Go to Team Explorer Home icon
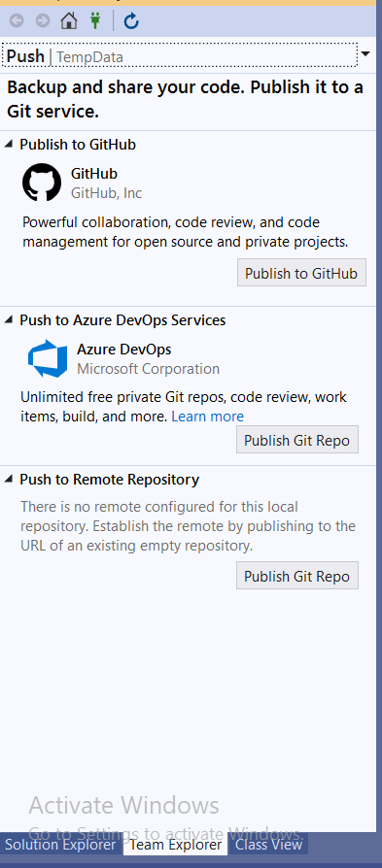382x868 pixels. 69,21
